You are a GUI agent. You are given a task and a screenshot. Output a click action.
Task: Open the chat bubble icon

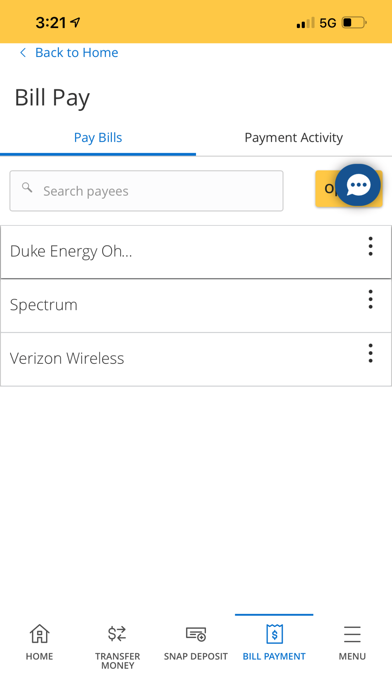pyautogui.click(x=357, y=185)
